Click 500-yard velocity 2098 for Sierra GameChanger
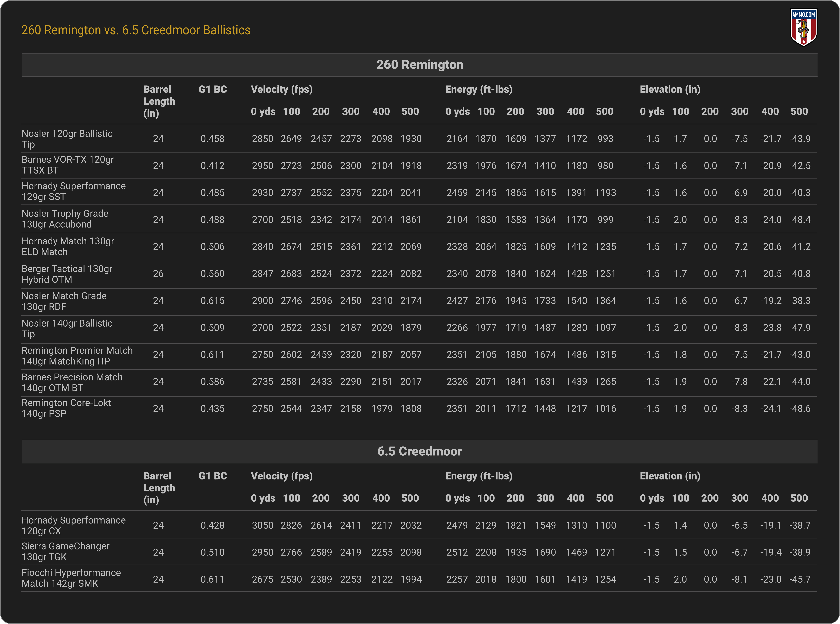 point(411,553)
